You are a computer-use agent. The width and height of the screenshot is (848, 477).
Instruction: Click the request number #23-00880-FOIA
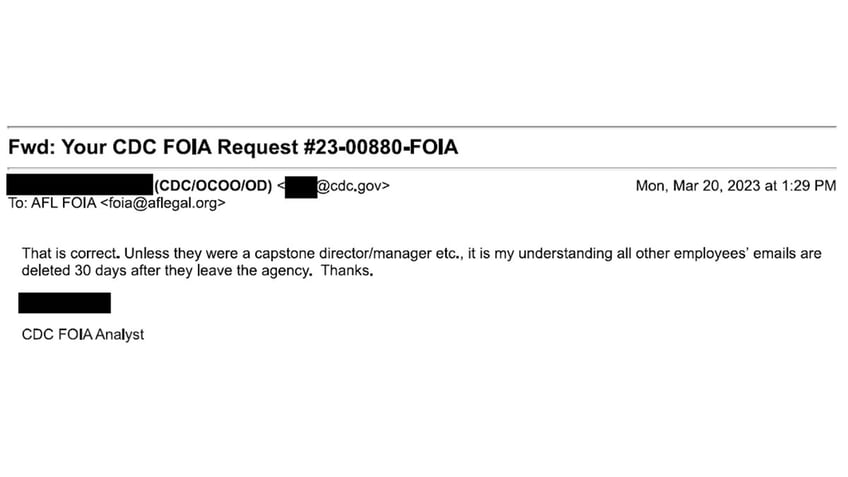[381, 147]
